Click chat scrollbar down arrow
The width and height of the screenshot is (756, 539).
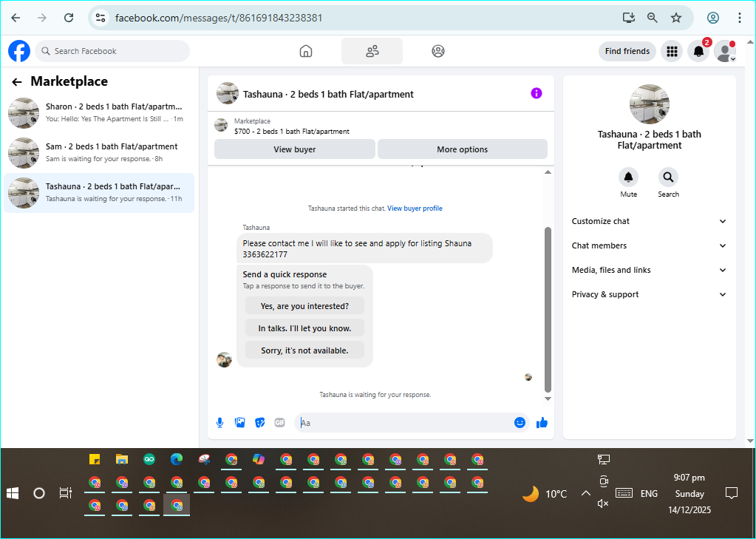pyautogui.click(x=548, y=399)
